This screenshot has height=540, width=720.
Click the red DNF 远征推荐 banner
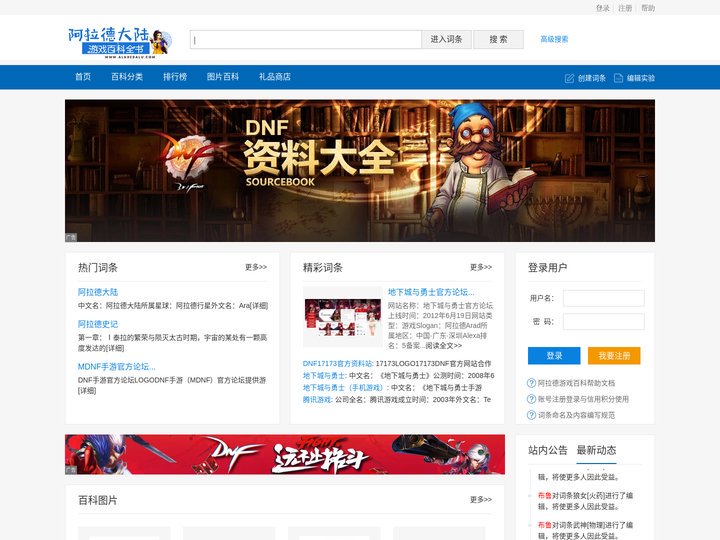pyautogui.click(x=285, y=454)
